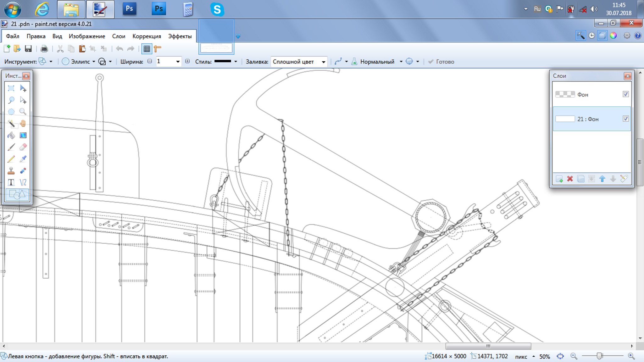Select the Paintbrush tool

(x=11, y=147)
